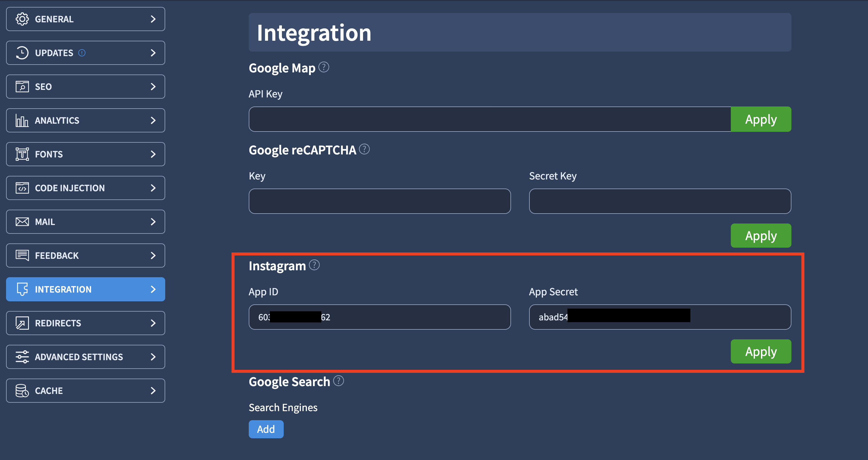Screen dimensions: 868x460
Task: Expand General section chevron
Action: click(x=153, y=19)
